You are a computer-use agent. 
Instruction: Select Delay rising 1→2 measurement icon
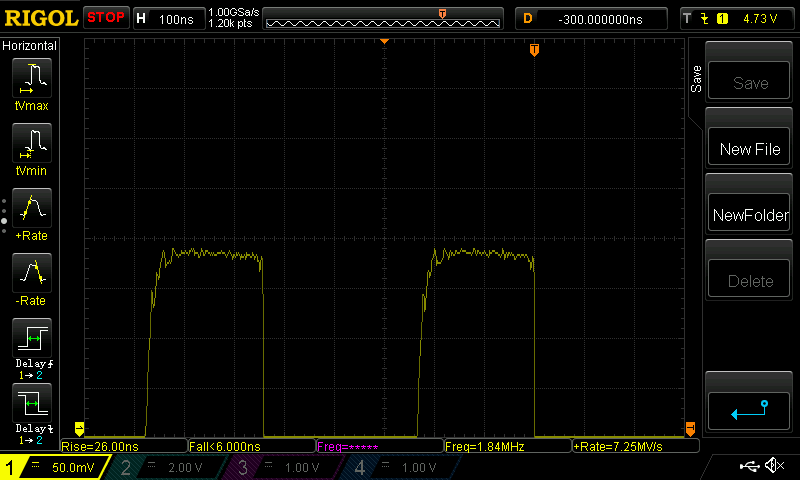point(32,338)
